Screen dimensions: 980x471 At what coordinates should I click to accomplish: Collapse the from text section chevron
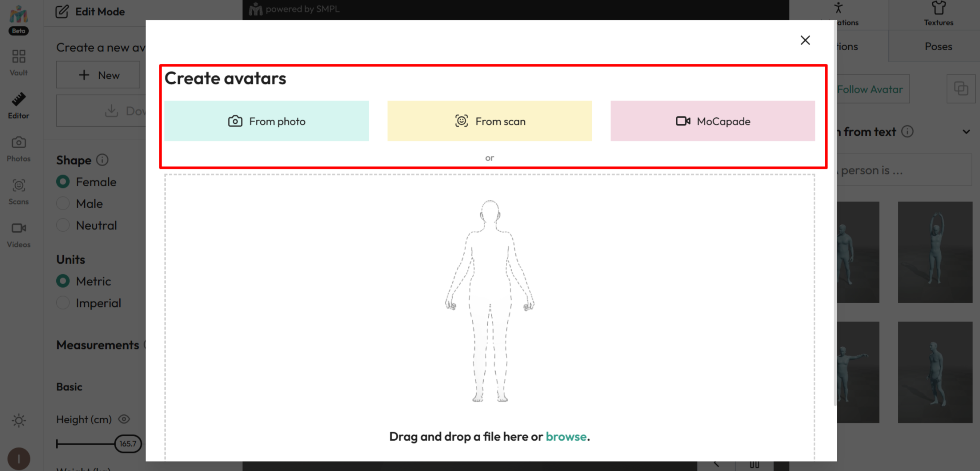coord(966,132)
